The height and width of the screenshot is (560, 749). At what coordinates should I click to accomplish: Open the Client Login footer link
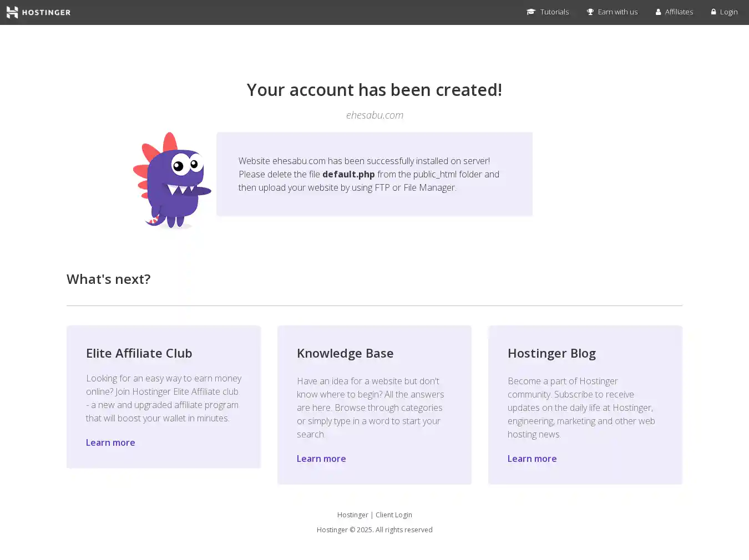point(394,515)
